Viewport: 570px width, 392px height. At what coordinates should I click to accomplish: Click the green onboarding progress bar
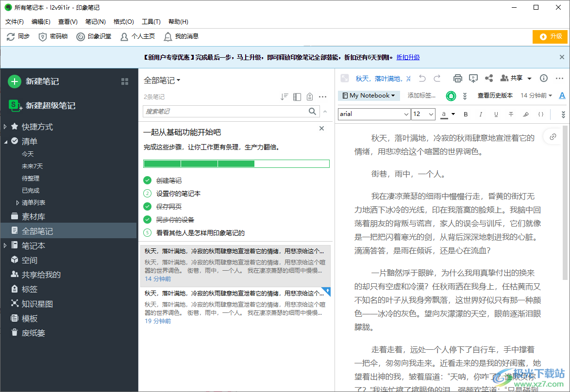click(x=236, y=163)
